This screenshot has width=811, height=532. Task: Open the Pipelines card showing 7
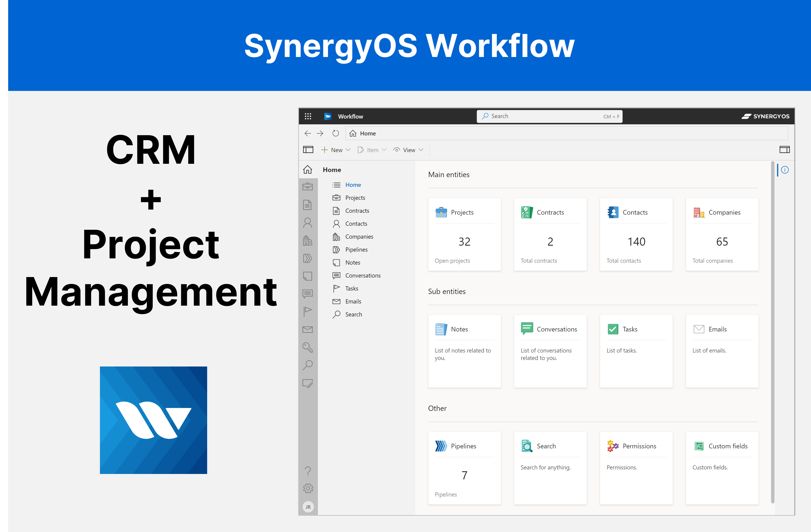[464, 468]
